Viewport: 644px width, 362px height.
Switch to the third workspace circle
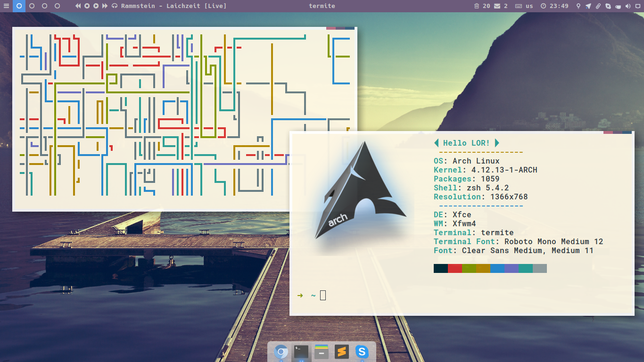coord(44,6)
